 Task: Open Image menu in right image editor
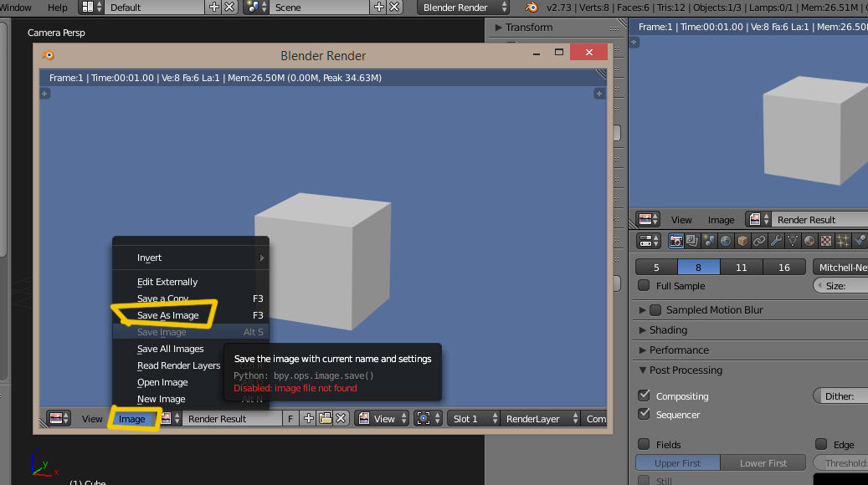(721, 220)
